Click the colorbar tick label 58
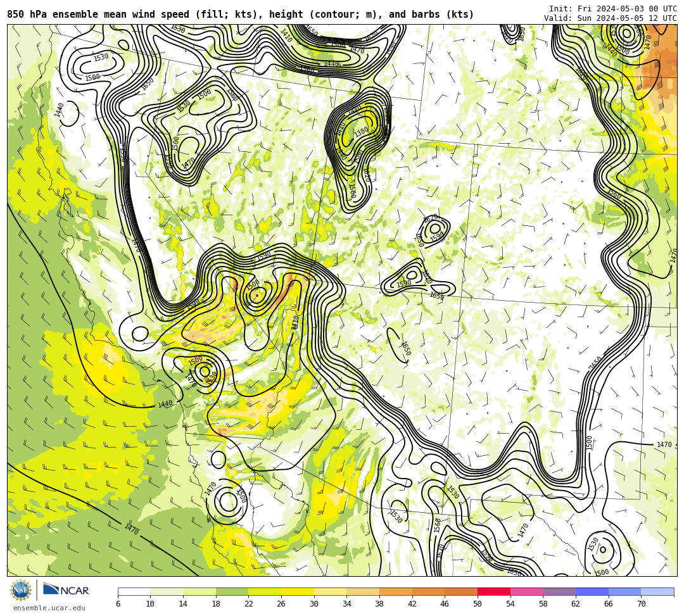 pos(543,604)
